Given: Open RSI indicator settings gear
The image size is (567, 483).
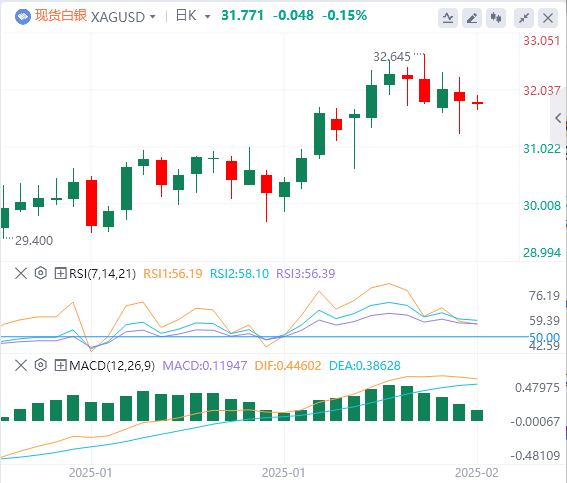Looking at the screenshot, I should (40, 273).
